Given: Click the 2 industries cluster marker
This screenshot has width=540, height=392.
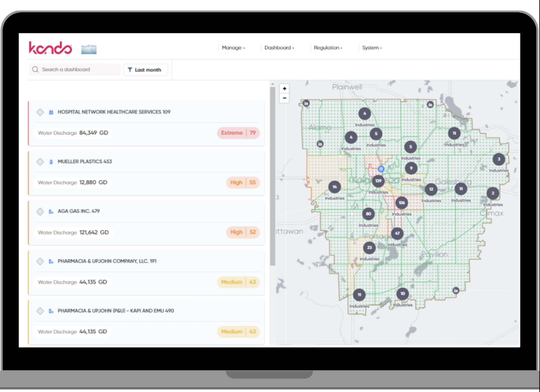Looking at the screenshot, I should 493,193.
